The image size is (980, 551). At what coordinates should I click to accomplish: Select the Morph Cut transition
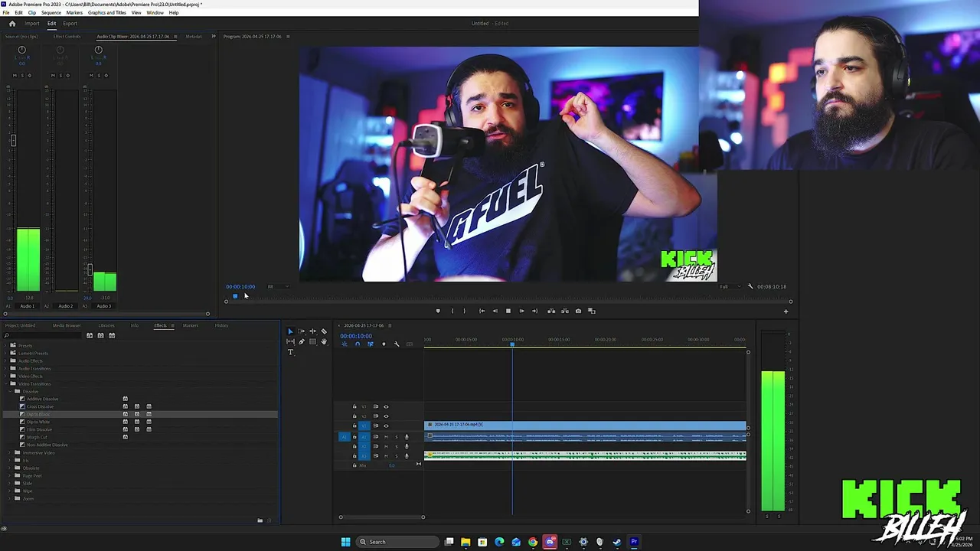pyautogui.click(x=37, y=438)
